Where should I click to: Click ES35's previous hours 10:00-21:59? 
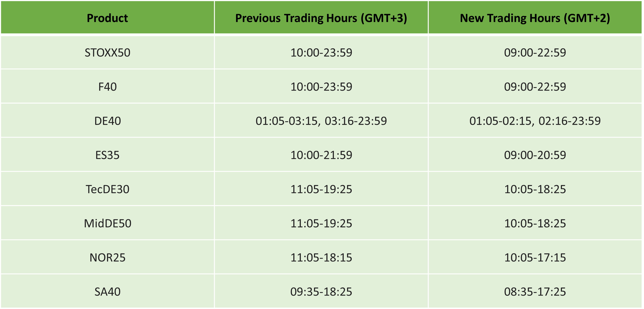tap(321, 155)
